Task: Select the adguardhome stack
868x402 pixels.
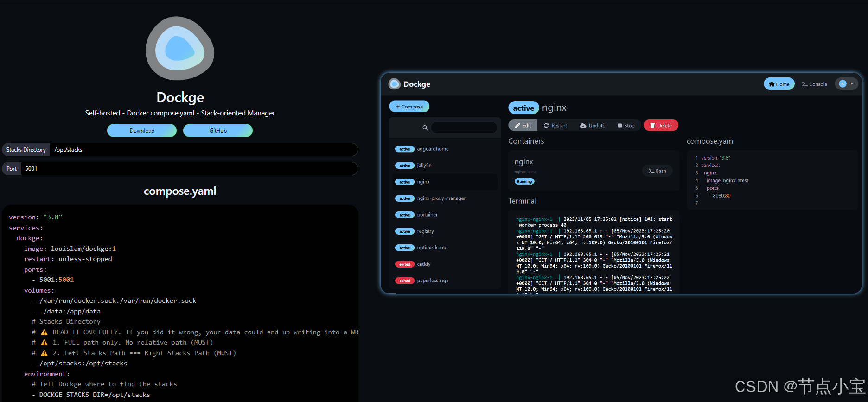Action: (x=445, y=149)
